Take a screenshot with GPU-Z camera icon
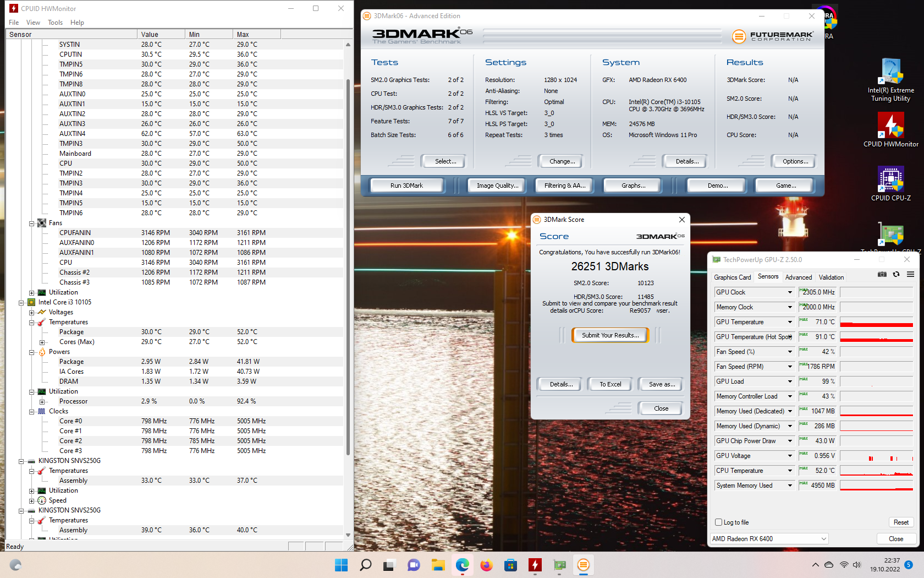 coord(881,274)
